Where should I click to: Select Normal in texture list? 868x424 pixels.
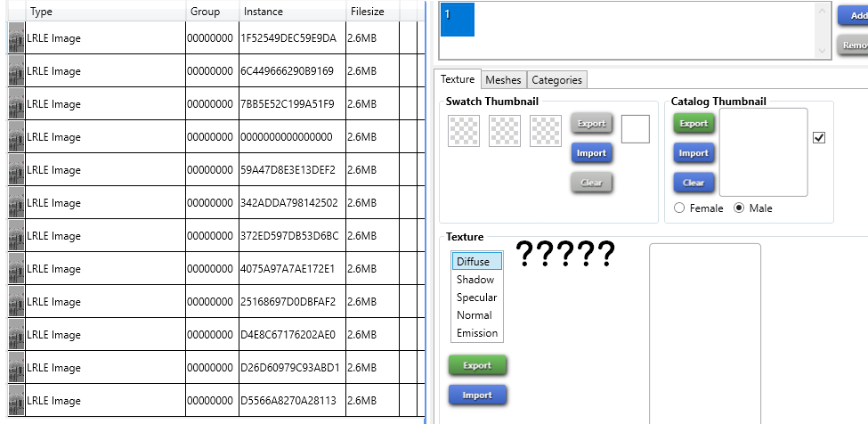click(477, 315)
